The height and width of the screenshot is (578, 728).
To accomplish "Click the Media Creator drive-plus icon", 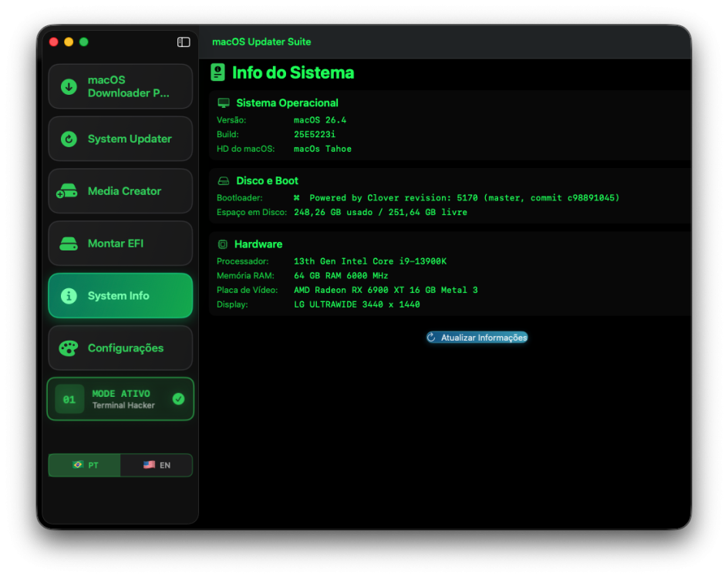I will point(67,191).
